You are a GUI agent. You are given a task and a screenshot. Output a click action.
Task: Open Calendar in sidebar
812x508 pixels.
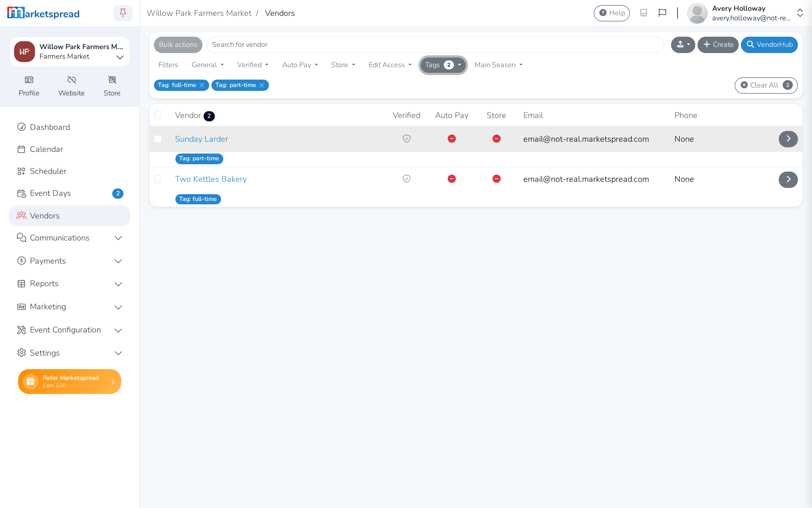coord(69,149)
